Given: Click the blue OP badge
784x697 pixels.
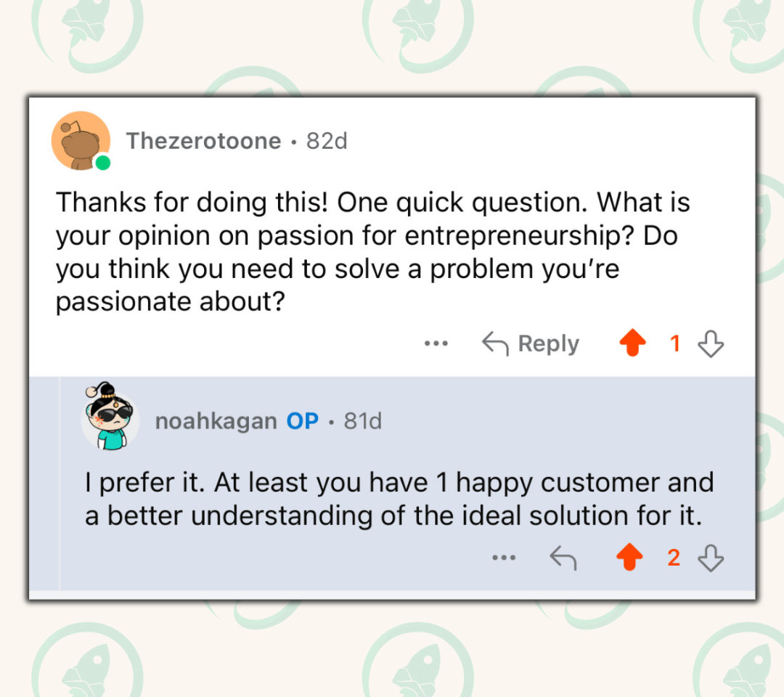Looking at the screenshot, I should (303, 421).
